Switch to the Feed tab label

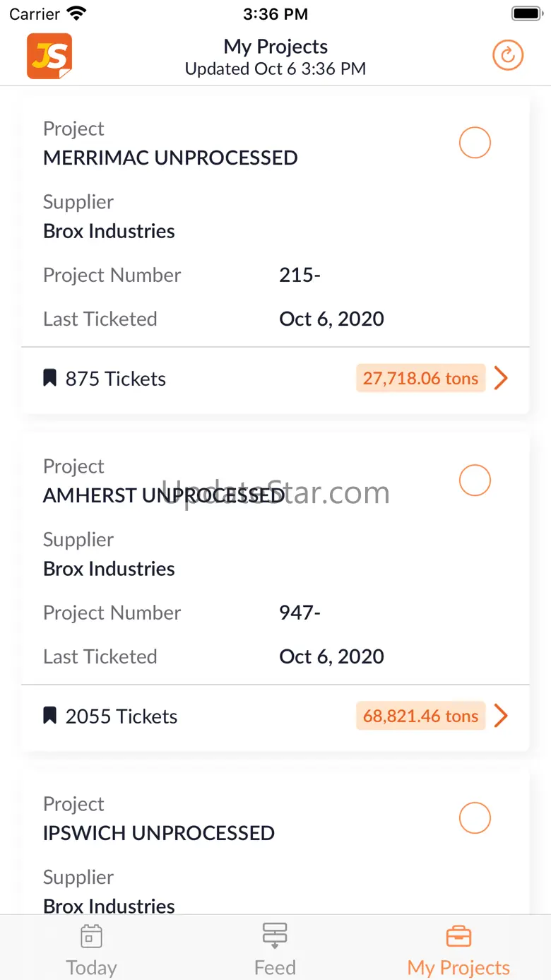click(275, 967)
